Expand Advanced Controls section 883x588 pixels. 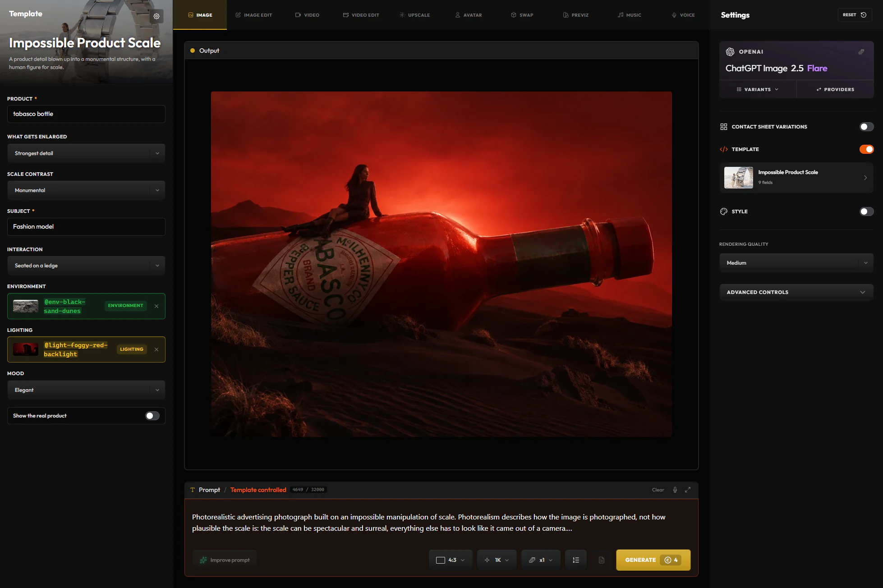(796, 292)
